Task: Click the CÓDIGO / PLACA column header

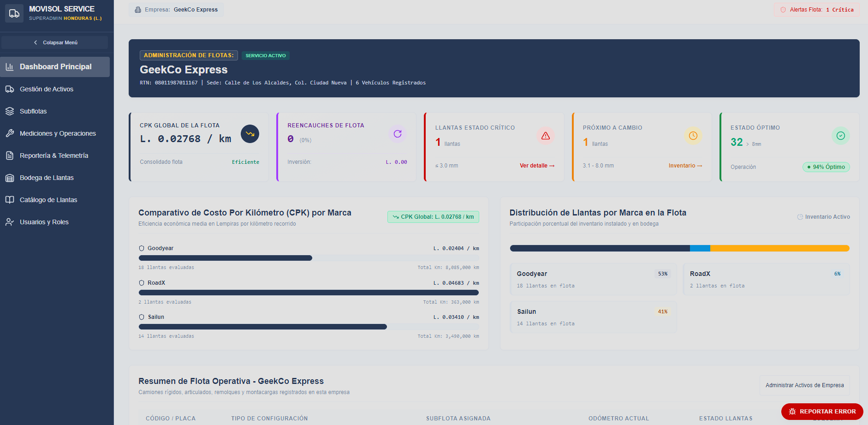Action: tap(171, 419)
